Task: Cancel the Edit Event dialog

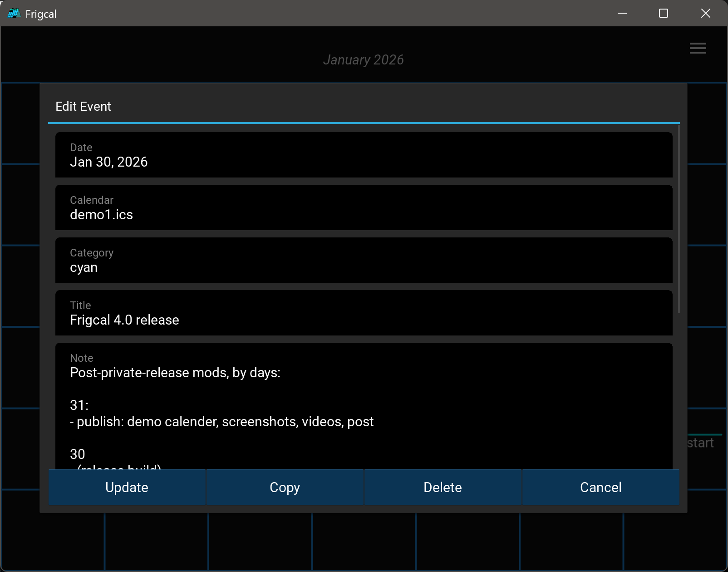Action: coord(600,487)
